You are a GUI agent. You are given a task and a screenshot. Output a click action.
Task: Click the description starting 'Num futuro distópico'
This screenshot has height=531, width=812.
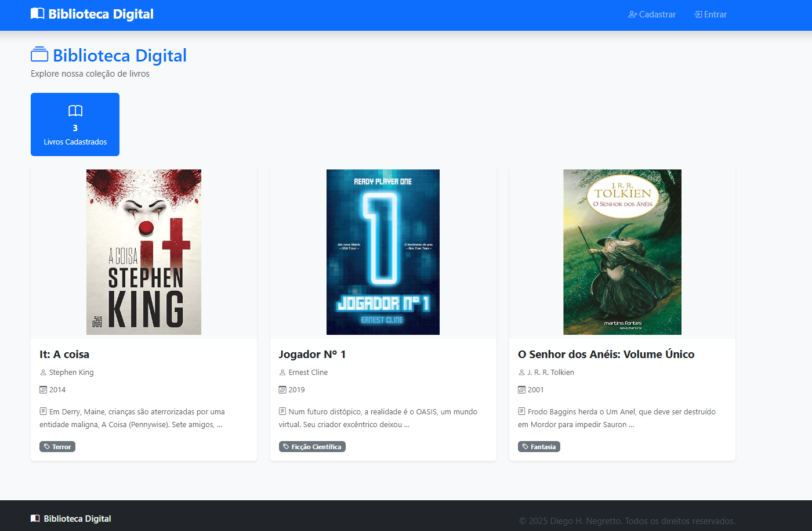point(378,418)
